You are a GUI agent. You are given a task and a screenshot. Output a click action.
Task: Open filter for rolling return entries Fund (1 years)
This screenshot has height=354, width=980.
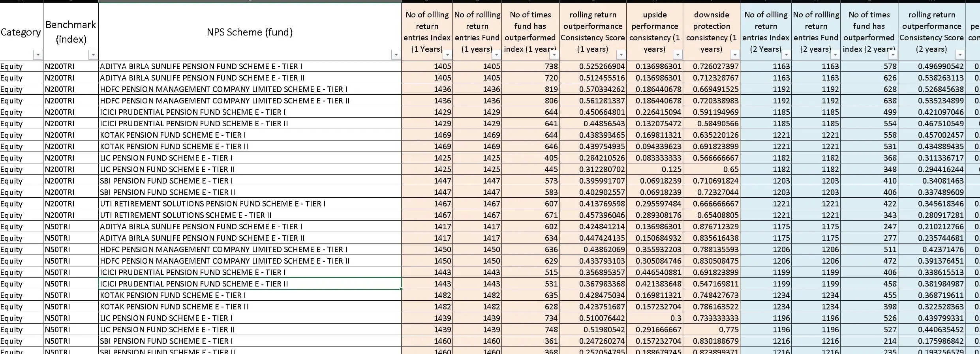pyautogui.click(x=496, y=54)
